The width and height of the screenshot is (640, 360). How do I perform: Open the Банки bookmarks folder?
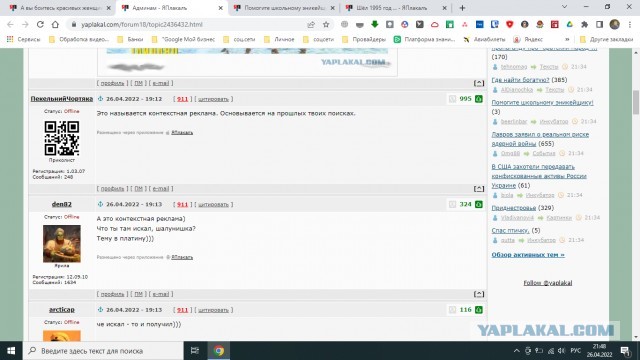point(130,40)
